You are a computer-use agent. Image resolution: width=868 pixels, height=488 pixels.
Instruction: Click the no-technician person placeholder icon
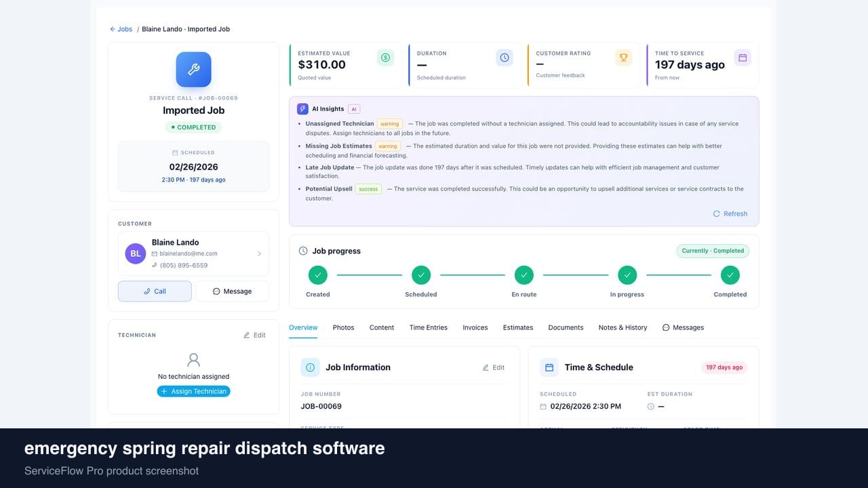(x=194, y=360)
